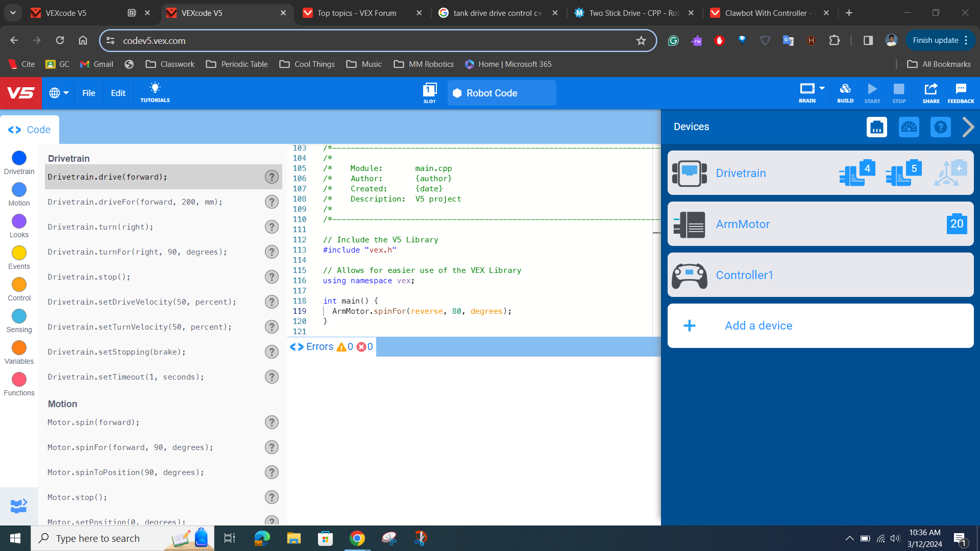Click the toolbox toggle icon at sidebar bottom
This screenshot has height=551, width=980.
[x=19, y=506]
